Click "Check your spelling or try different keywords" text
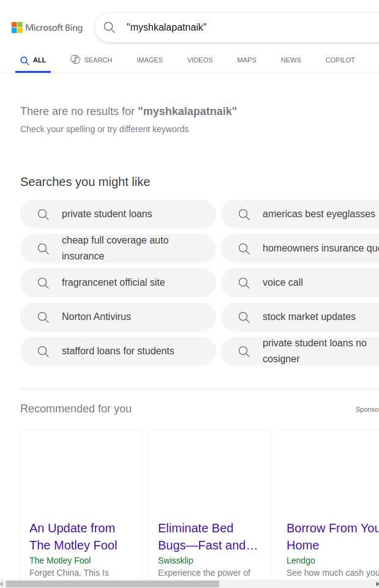This screenshot has width=379, height=588. coord(104,129)
